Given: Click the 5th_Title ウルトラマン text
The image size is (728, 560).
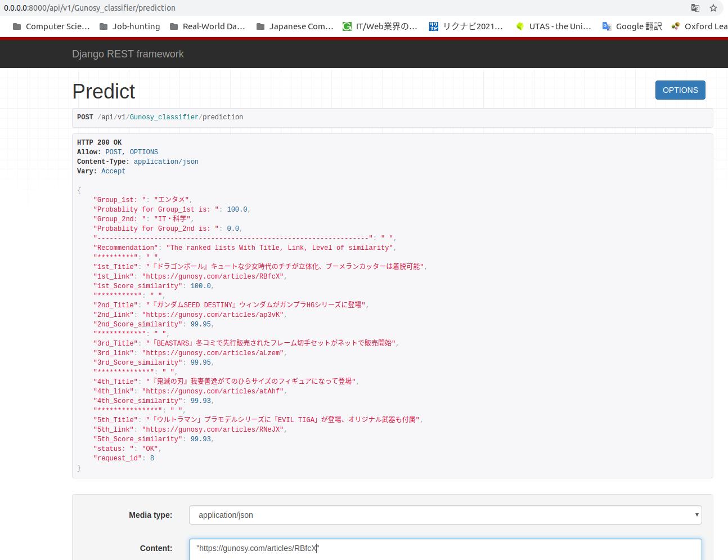Looking at the screenshot, I should coord(283,420).
